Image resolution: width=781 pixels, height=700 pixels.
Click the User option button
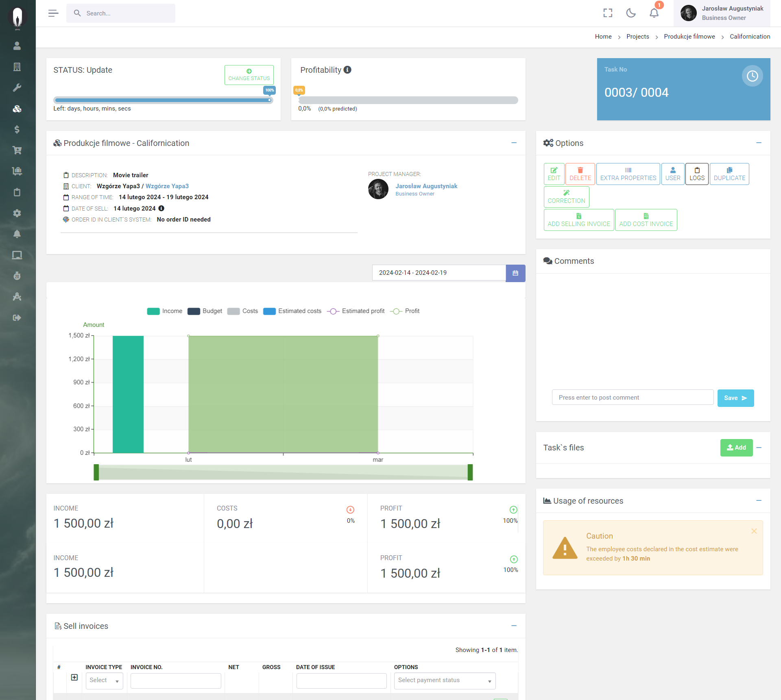click(x=673, y=174)
